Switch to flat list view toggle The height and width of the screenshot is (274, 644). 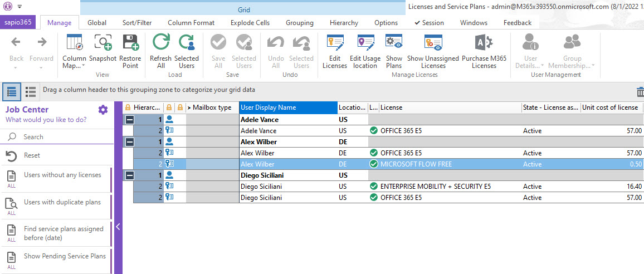tap(31, 91)
